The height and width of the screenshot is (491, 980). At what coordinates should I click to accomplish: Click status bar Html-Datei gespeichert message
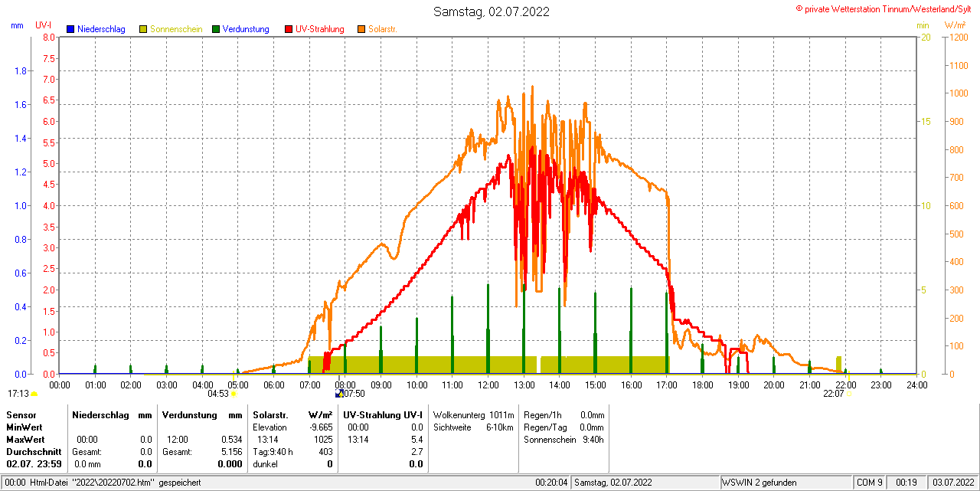point(104,483)
